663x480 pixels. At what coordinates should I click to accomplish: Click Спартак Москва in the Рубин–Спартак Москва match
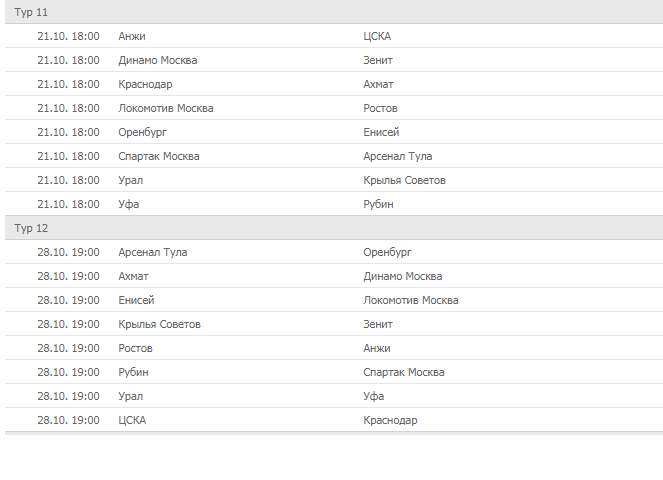[404, 372]
